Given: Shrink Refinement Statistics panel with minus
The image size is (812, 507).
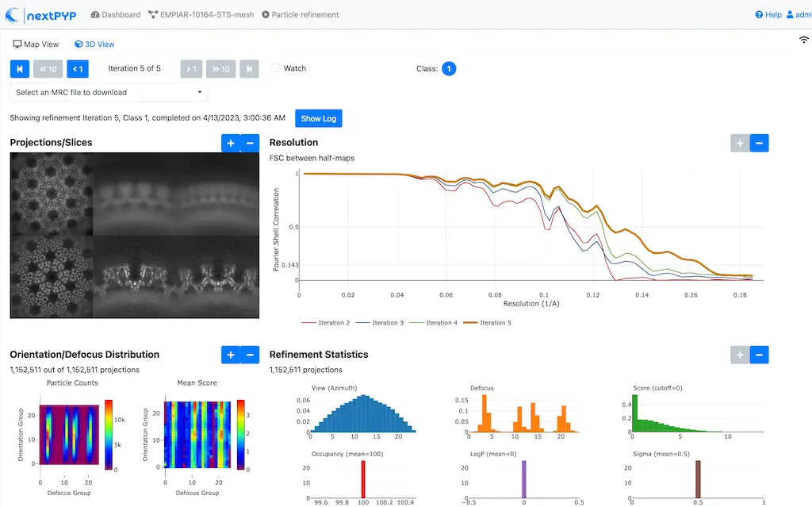Looking at the screenshot, I should coord(759,355).
